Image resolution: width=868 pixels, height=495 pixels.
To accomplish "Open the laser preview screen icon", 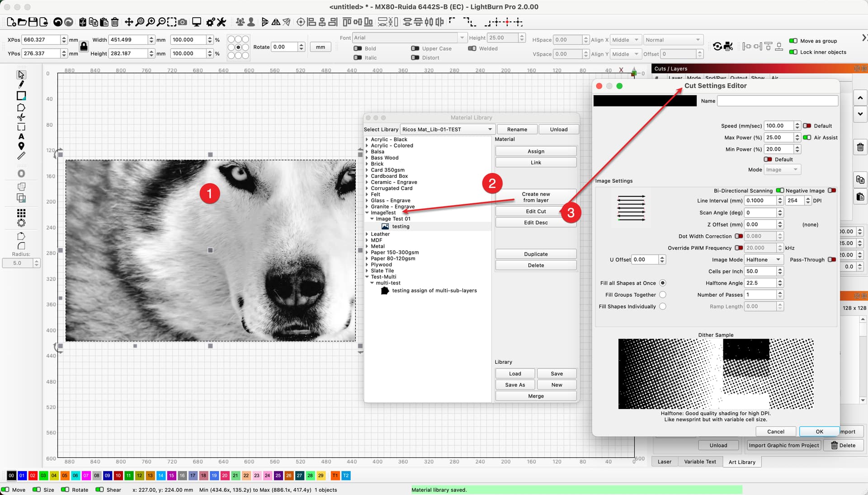I will tap(197, 21).
